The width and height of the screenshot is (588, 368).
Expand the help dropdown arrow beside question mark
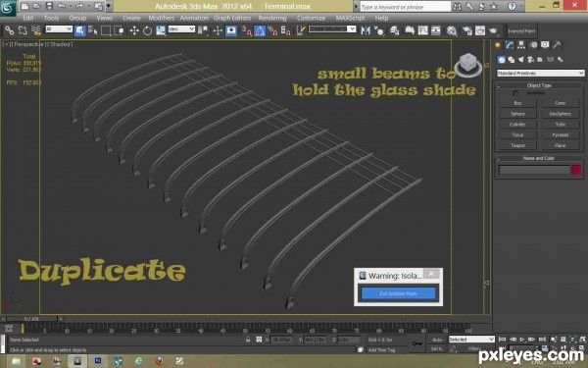pos(520,6)
